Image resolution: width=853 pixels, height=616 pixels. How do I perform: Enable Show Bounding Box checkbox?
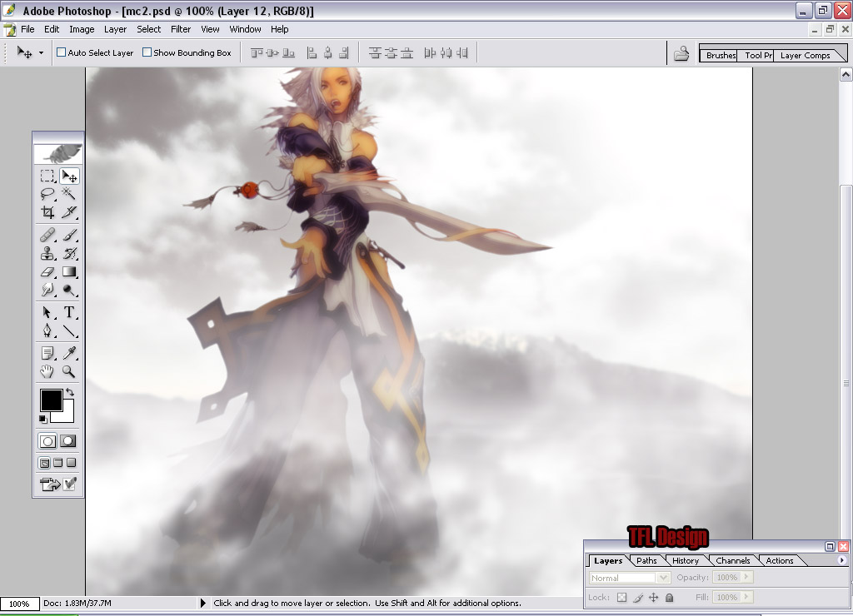(147, 52)
